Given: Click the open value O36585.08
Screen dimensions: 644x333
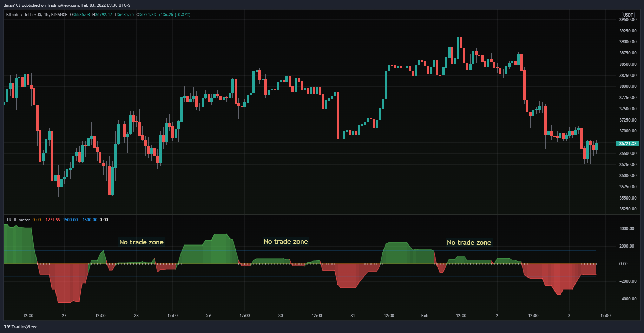Looking at the screenshot, I should coord(80,15).
